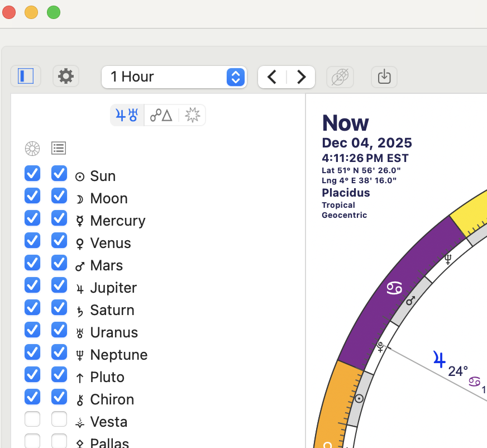Click the chart wheel column icon
The height and width of the screenshot is (448, 487).
[32, 148]
